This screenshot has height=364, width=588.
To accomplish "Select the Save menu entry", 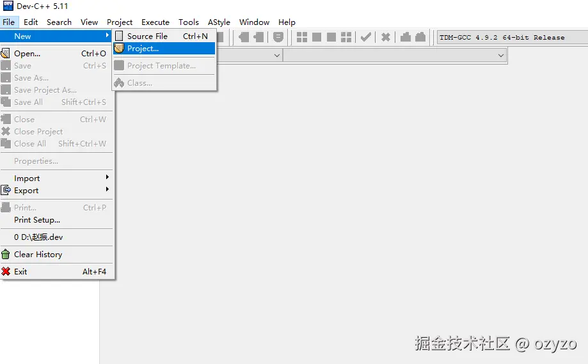I will pyautogui.click(x=56, y=66).
